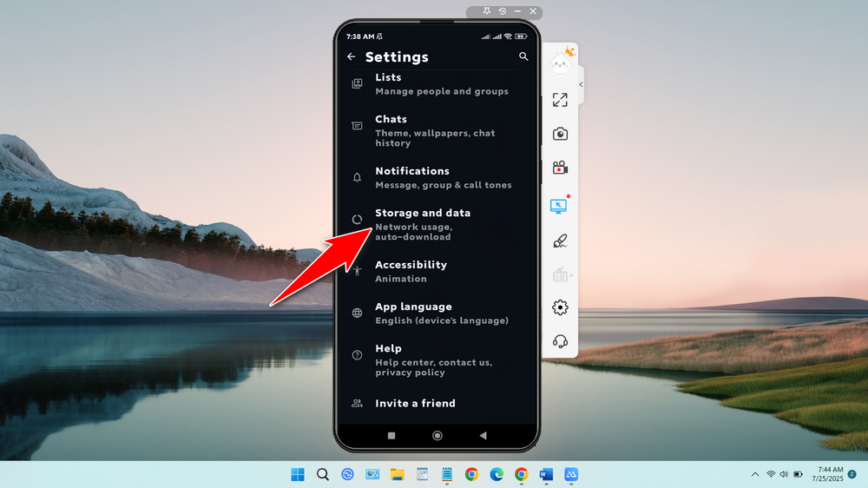Image resolution: width=868 pixels, height=488 pixels.
Task: Tap the Android recent apps square button
Action: pyautogui.click(x=391, y=435)
